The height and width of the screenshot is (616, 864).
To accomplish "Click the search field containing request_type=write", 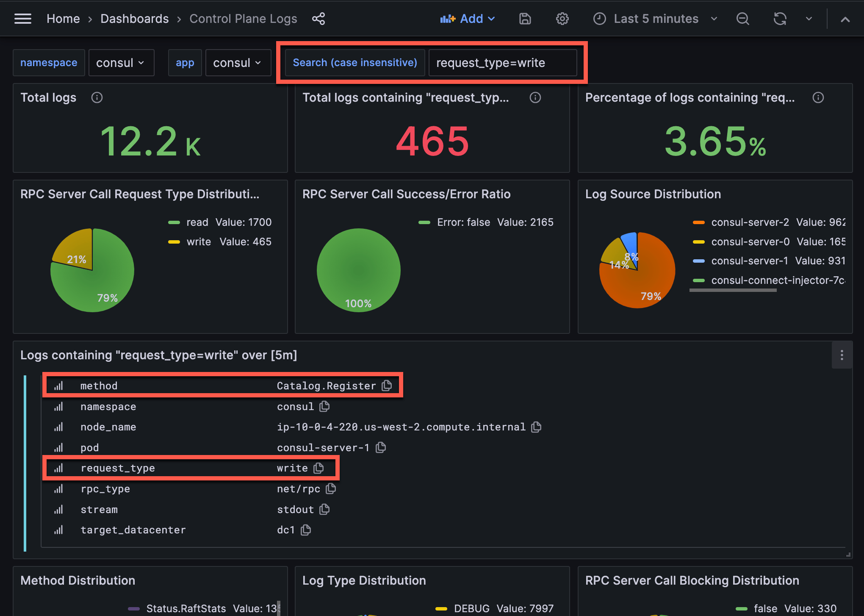I will tap(503, 63).
